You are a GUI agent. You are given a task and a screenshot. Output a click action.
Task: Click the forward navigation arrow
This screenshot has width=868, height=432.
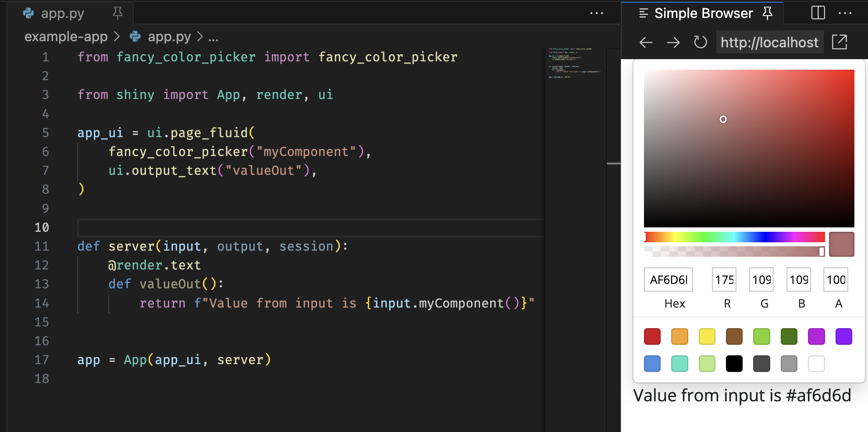coord(672,42)
